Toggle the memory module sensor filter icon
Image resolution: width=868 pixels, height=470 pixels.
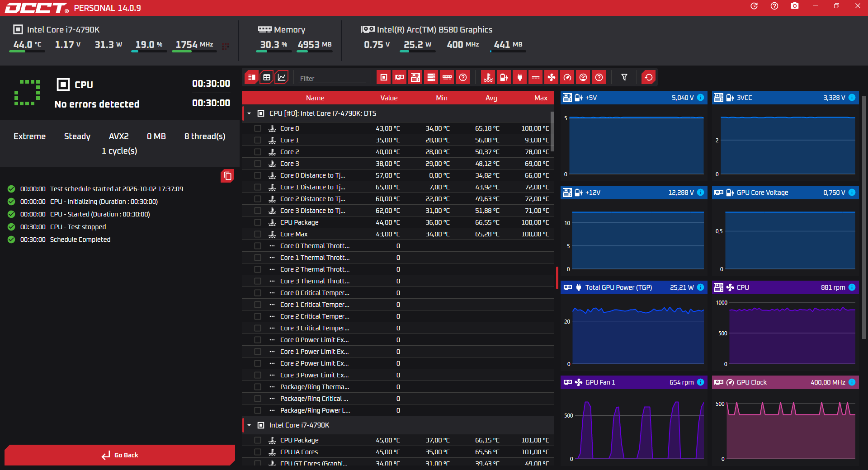(447, 77)
